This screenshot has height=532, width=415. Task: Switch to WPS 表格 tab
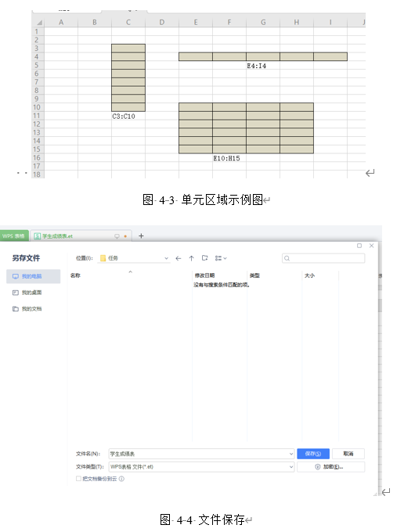click(14, 235)
